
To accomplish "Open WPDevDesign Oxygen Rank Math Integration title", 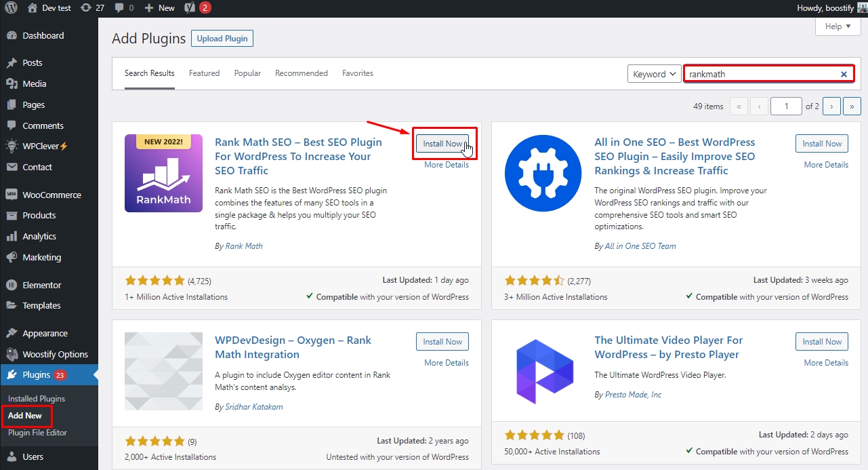I will tap(293, 347).
